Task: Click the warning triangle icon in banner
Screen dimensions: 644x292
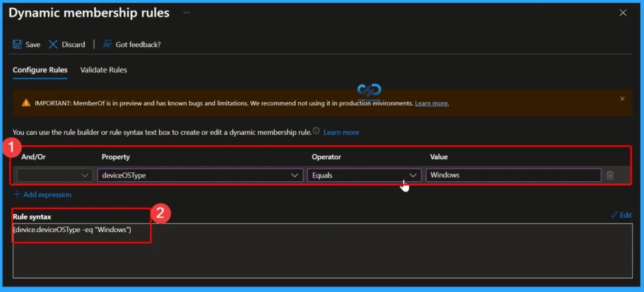Action: [26, 103]
